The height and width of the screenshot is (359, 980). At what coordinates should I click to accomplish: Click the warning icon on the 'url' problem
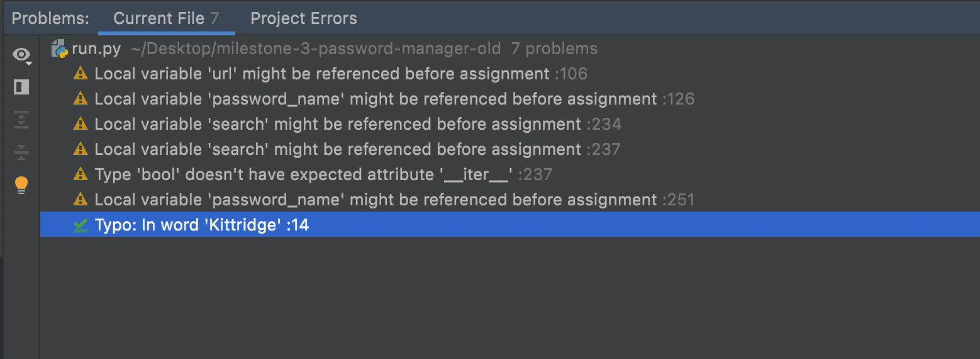tap(81, 74)
